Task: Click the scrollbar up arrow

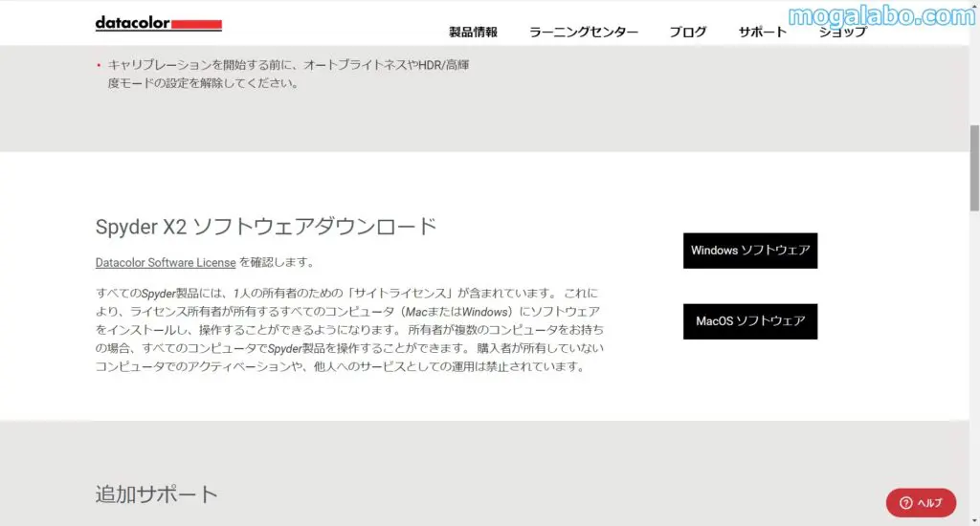Action: (x=973, y=6)
